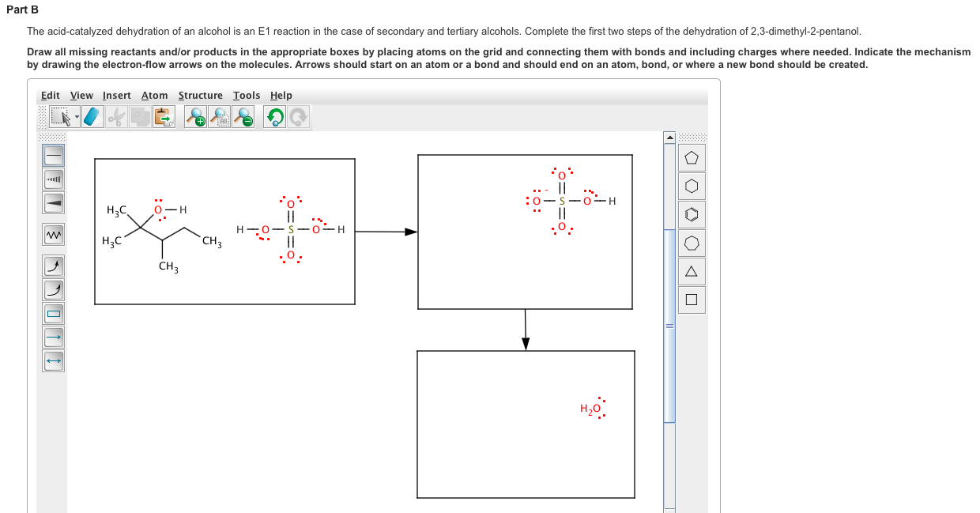Select the pentagon ring template
Image resolution: width=980 pixels, height=513 pixels.
(692, 158)
